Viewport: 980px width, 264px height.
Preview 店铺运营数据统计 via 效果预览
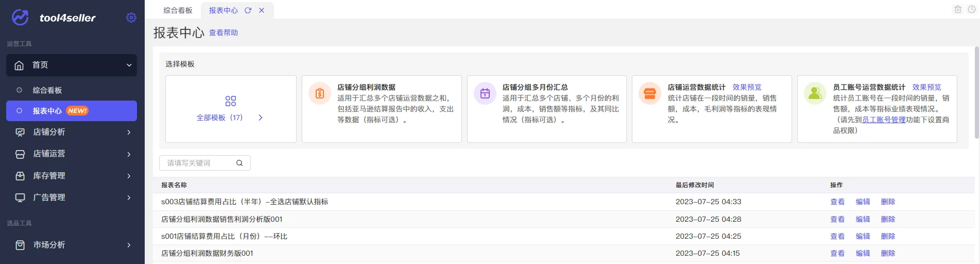[x=747, y=87]
